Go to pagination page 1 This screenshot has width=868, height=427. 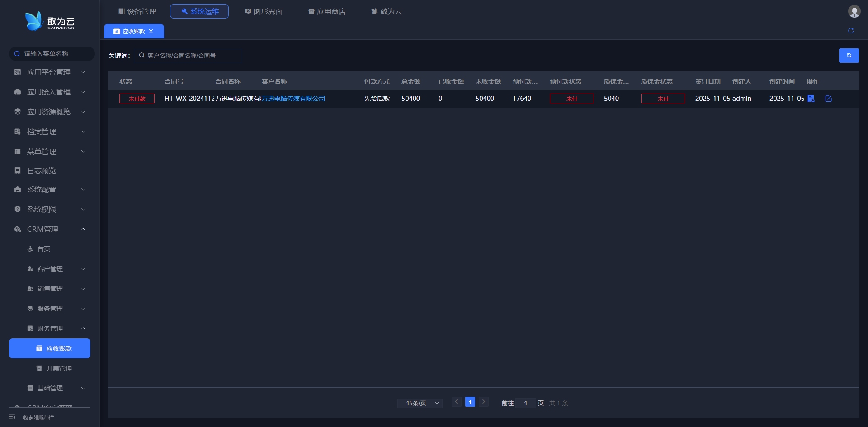pyautogui.click(x=470, y=402)
